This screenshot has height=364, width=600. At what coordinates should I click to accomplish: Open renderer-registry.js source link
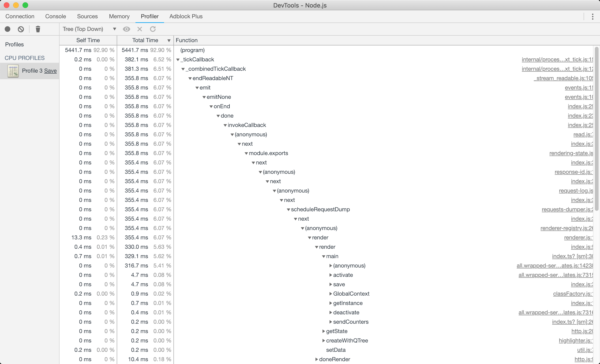pos(567,228)
